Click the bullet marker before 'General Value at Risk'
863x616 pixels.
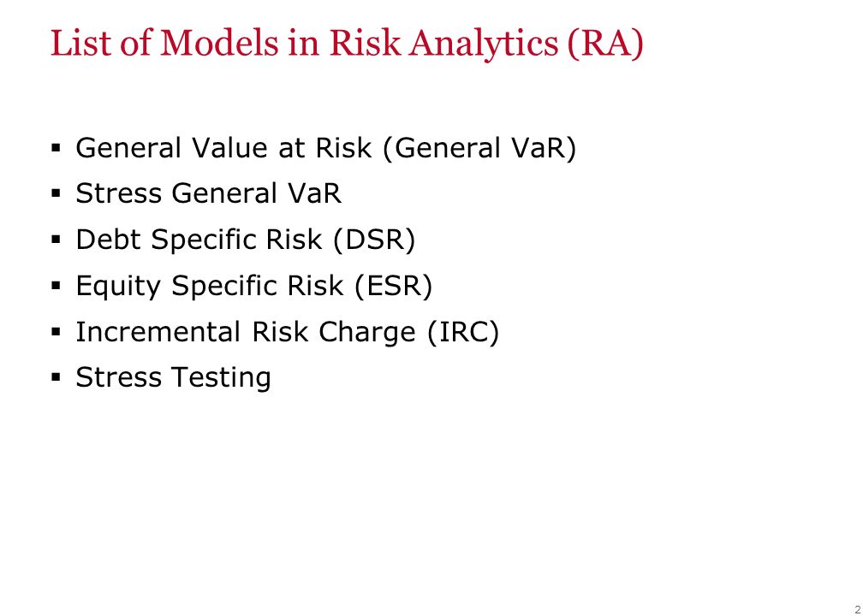pos(56,147)
